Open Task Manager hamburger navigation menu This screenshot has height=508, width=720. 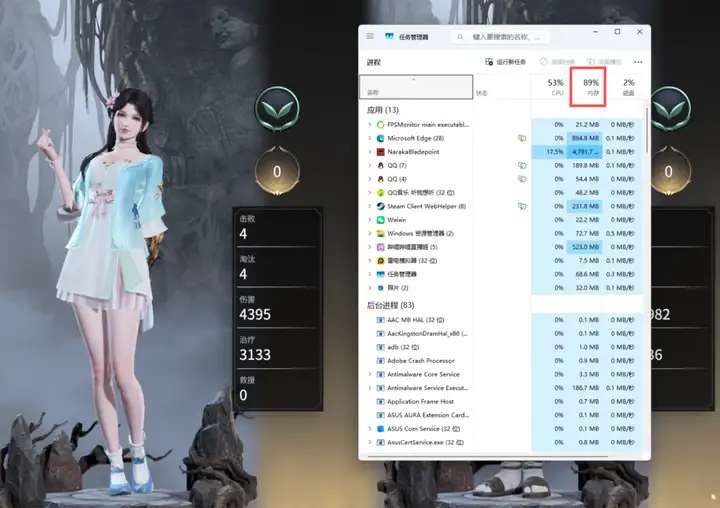[370, 36]
